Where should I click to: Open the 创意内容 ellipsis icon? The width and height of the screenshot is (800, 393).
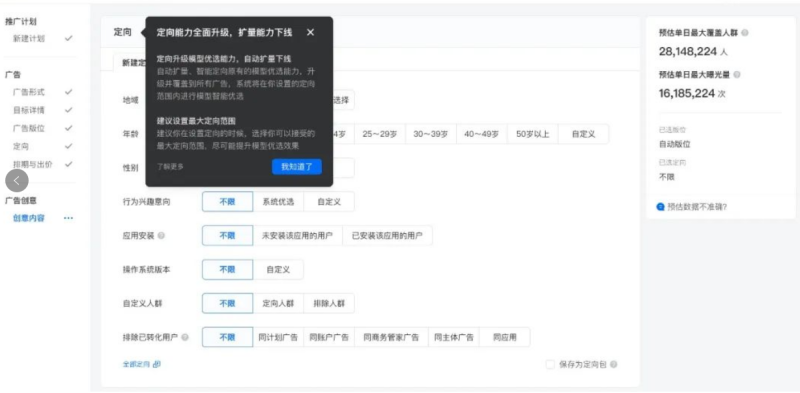[68, 218]
